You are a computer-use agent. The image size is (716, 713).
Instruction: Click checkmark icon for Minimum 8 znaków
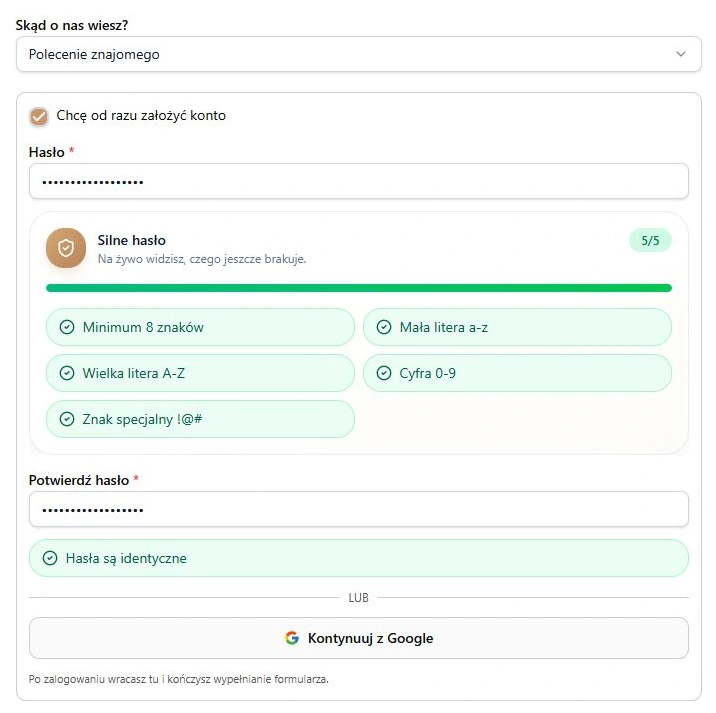tap(67, 327)
